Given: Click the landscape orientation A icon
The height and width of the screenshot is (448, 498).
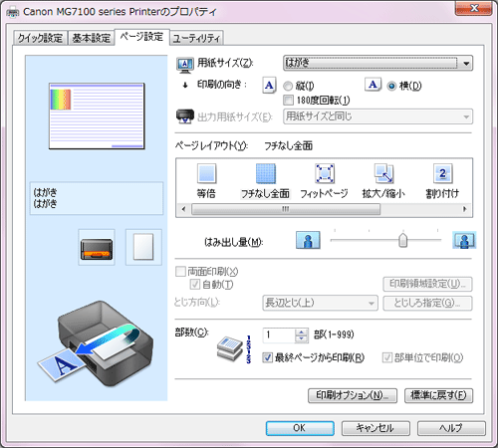Looking at the screenshot, I should 373,85.
